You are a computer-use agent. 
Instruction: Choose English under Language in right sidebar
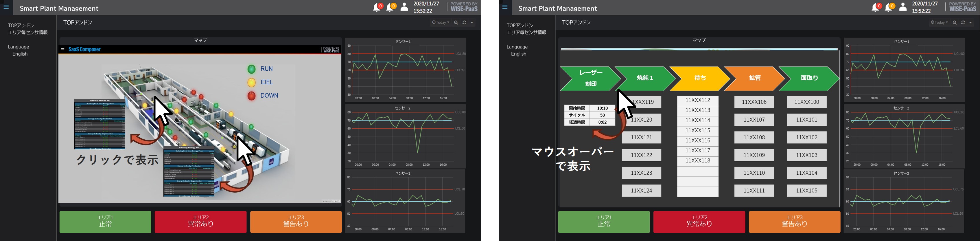point(519,54)
